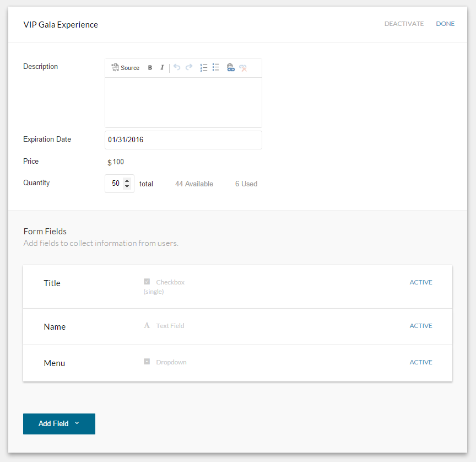The height and width of the screenshot is (462, 476).
Task: Deactivate the VIP Gala Experience
Action: click(x=404, y=24)
